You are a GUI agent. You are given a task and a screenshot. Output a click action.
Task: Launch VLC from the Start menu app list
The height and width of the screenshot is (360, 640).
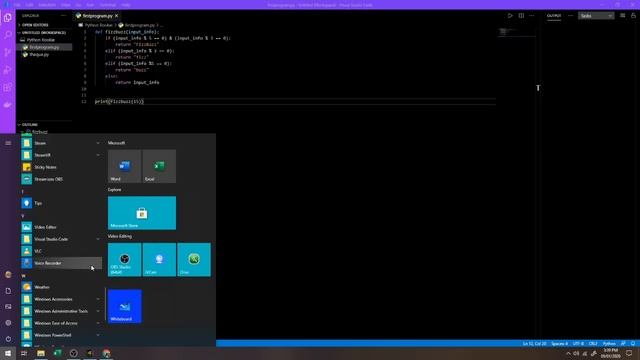click(61, 251)
